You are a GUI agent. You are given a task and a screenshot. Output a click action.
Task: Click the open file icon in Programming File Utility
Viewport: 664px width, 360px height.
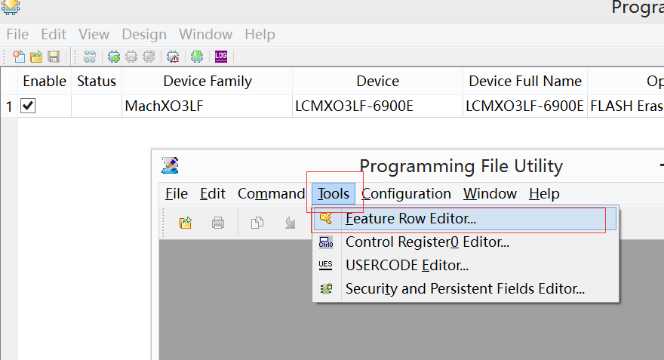(x=185, y=223)
